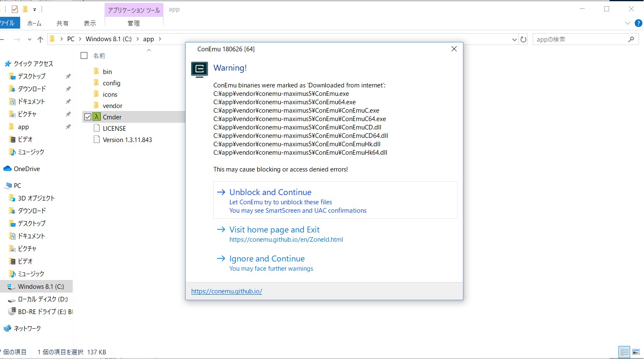Toggle the select-all checkbox in header

click(84, 55)
